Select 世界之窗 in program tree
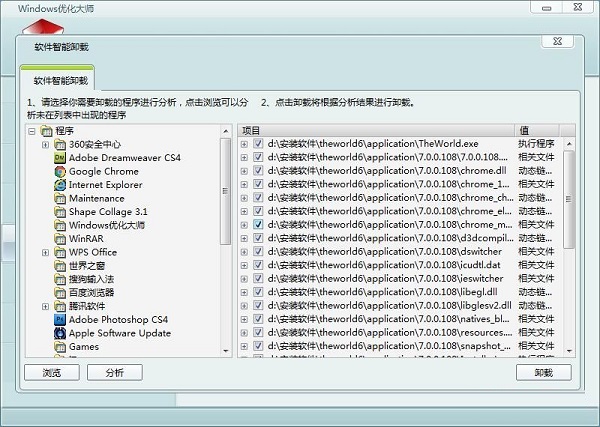The width and height of the screenshot is (600, 427). pyautogui.click(x=87, y=266)
